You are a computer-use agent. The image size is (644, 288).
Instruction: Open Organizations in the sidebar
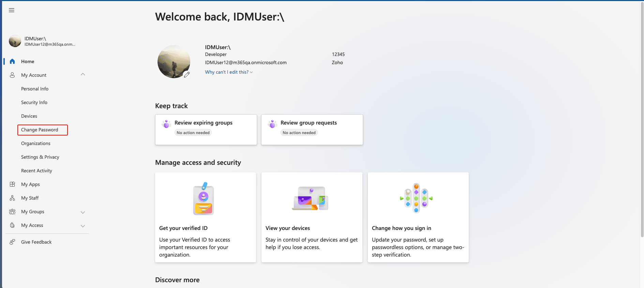click(x=36, y=143)
